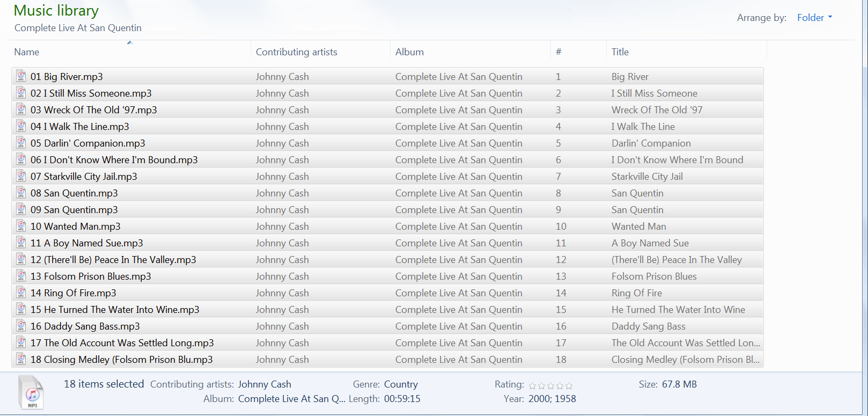
Task: Select file name 16 Daddy Sang Bass.mp3
Action: click(x=85, y=326)
